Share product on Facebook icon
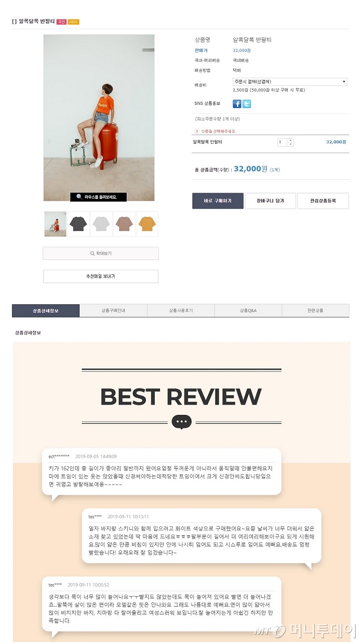The width and height of the screenshot is (363, 644). click(x=237, y=104)
